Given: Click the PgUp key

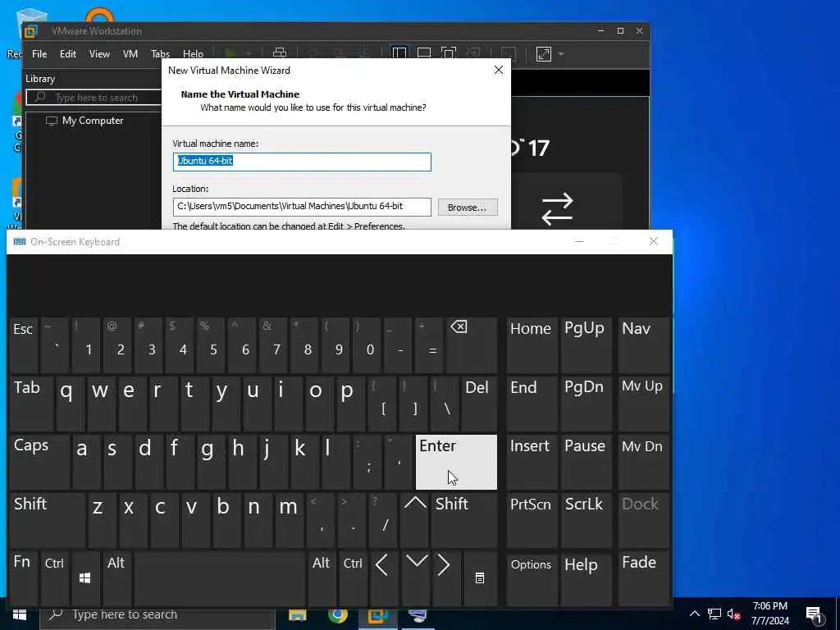Looking at the screenshot, I should [x=586, y=345].
